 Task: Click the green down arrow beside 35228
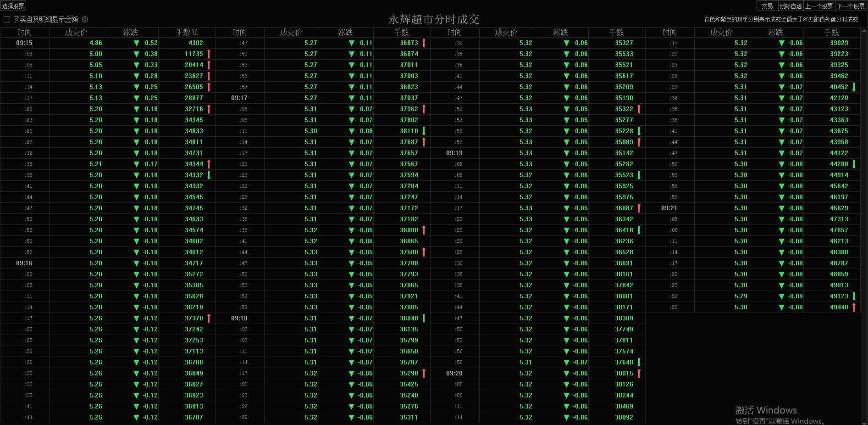click(639, 131)
